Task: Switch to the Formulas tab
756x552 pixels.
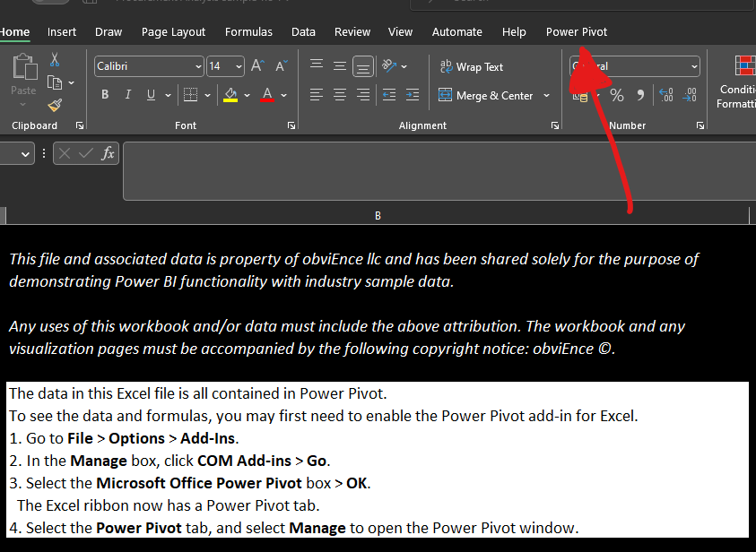Action: tap(248, 31)
